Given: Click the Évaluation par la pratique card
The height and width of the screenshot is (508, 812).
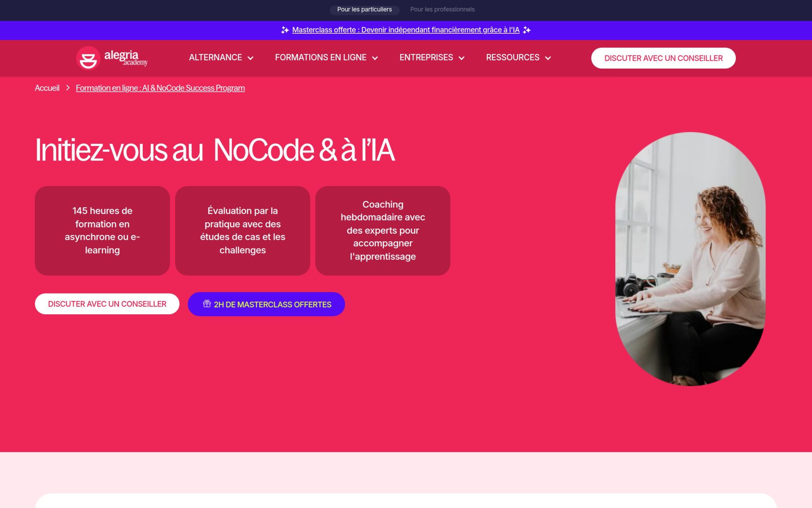Looking at the screenshot, I should coord(243,231).
